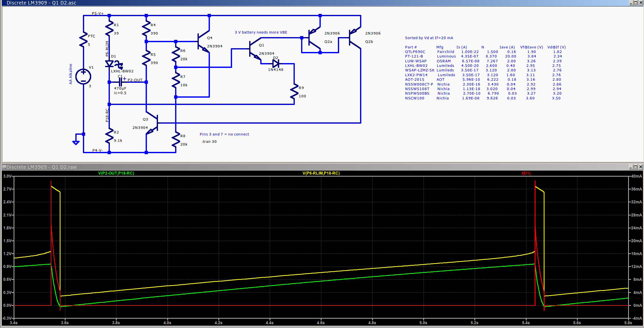The height and width of the screenshot is (328, 644).
Task: Open trace expression V(P2-OUT,P18-RC)
Action: coord(116,173)
